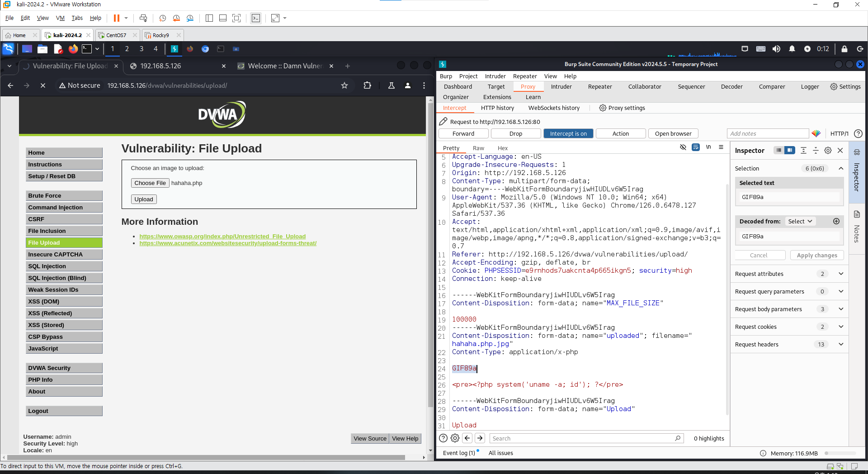Click the Action button in Burp
Screen dimensions: 868x474
(621, 133)
